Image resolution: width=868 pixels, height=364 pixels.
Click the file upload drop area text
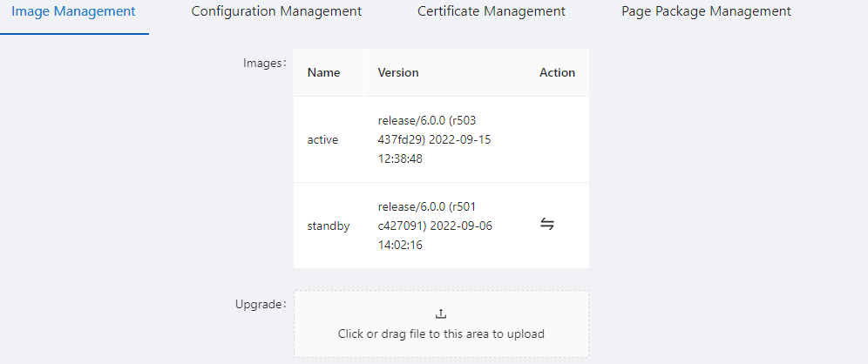coord(441,334)
